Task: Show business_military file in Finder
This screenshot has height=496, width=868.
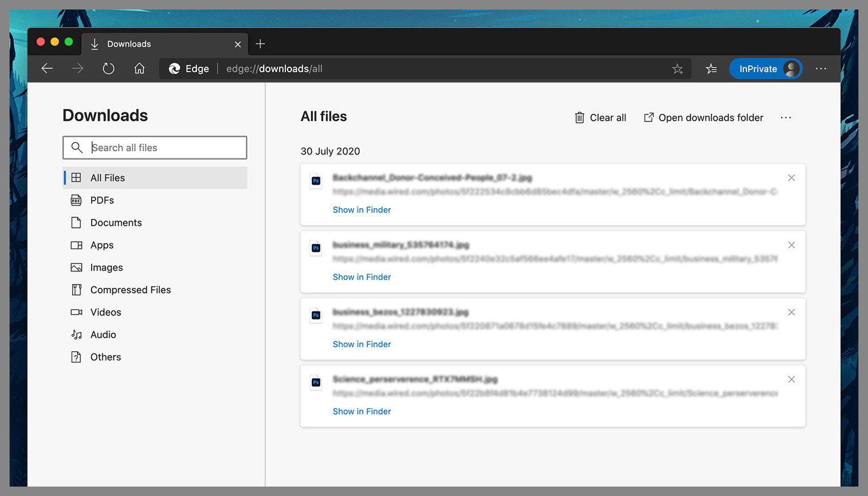Action: pos(362,277)
